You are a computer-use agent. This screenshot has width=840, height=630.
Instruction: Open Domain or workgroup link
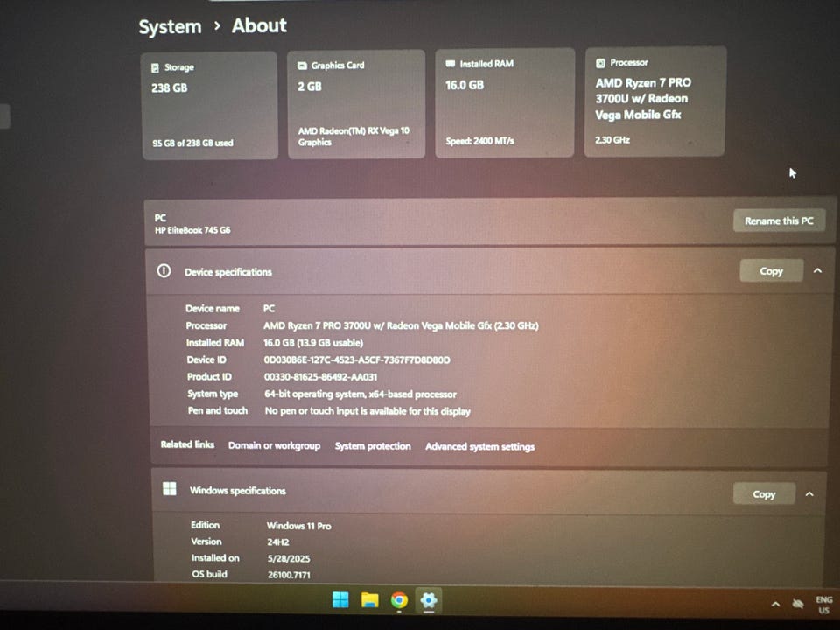coord(274,445)
